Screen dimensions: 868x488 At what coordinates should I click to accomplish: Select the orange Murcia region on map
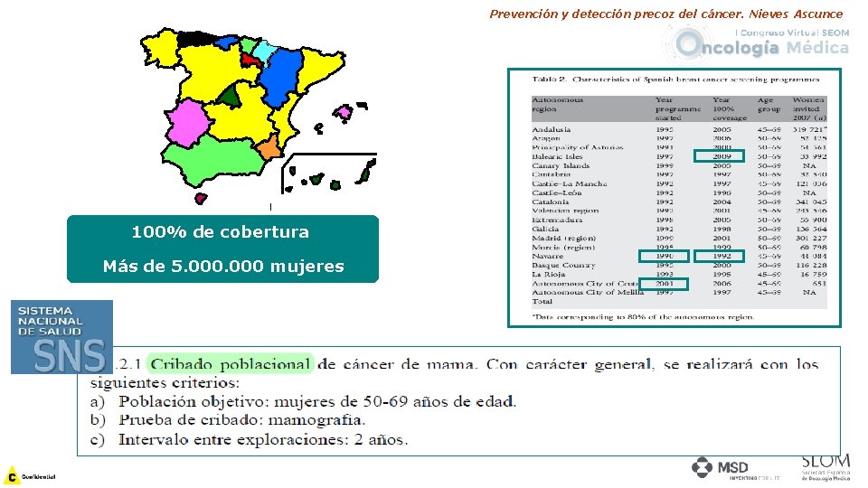[x=269, y=147]
